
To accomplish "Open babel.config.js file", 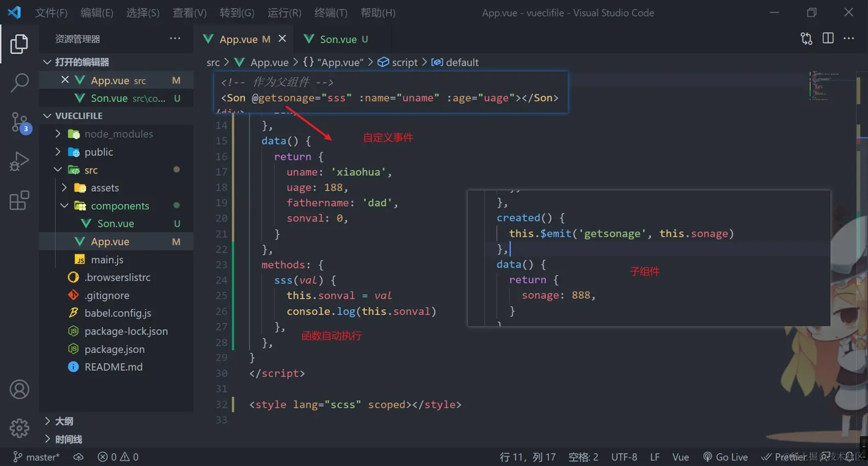I will [x=116, y=313].
